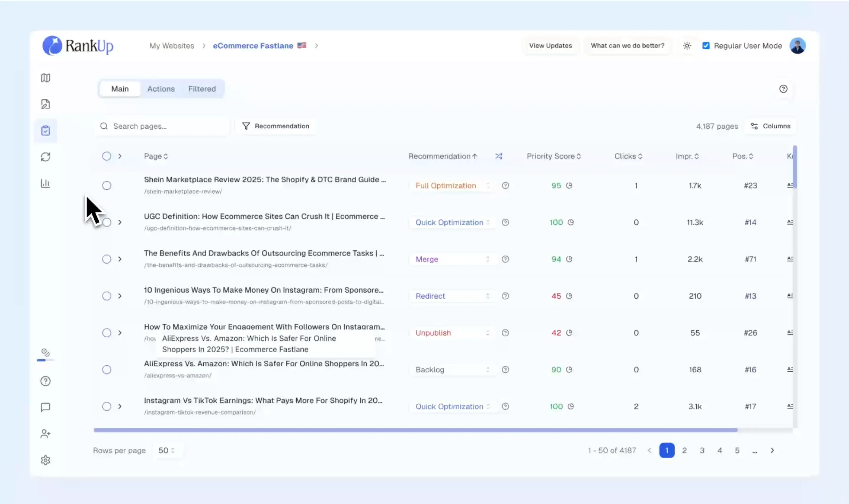Select the Shein Marketplace Review row radio
The width and height of the screenshot is (849, 504).
click(107, 186)
